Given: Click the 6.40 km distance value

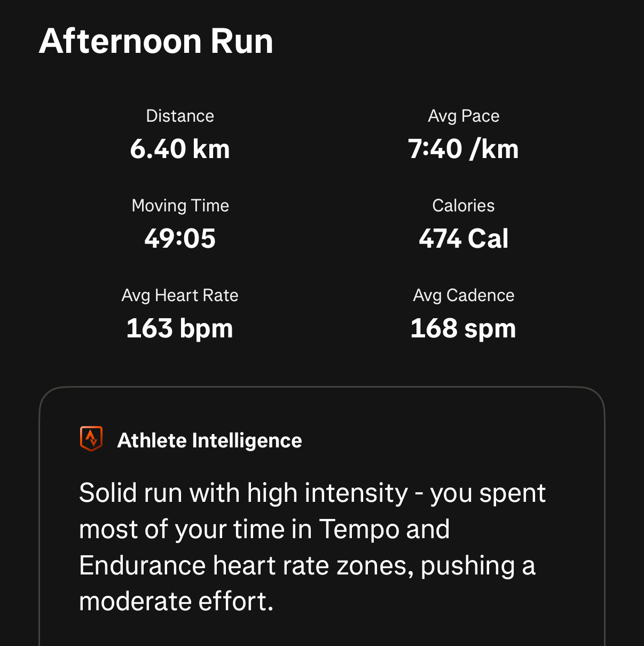Looking at the screenshot, I should pyautogui.click(x=180, y=149).
